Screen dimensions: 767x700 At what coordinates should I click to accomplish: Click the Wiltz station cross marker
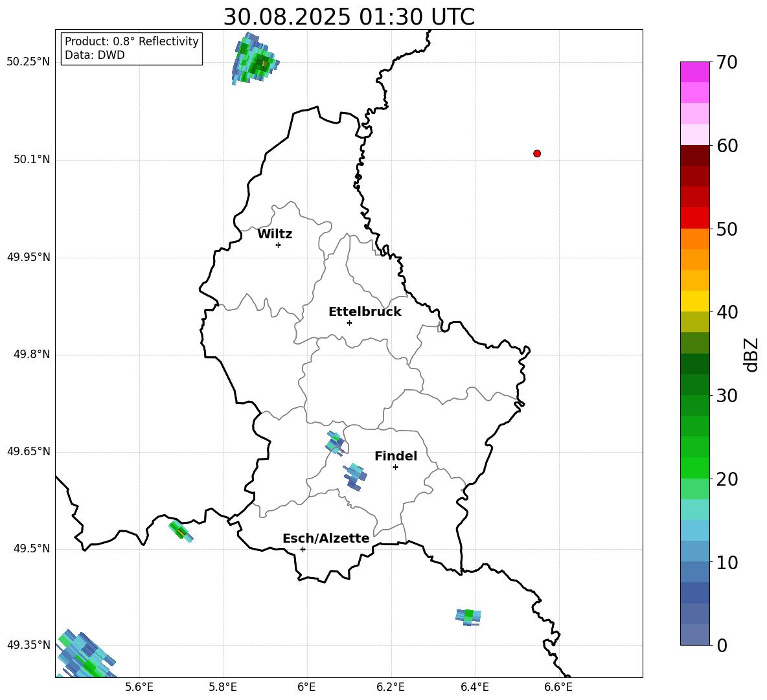278,245
